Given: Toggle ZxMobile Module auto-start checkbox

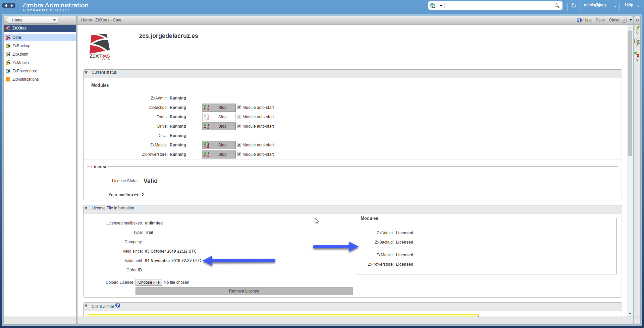Looking at the screenshot, I should click(239, 145).
